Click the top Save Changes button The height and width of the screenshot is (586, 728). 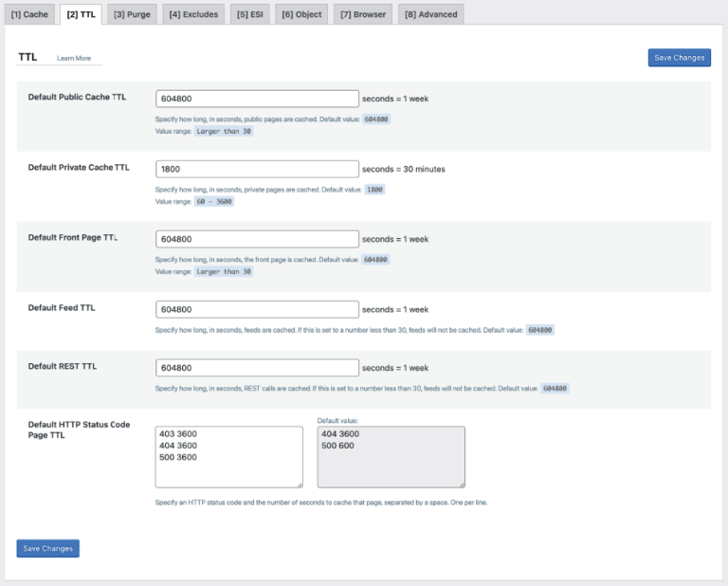680,58
